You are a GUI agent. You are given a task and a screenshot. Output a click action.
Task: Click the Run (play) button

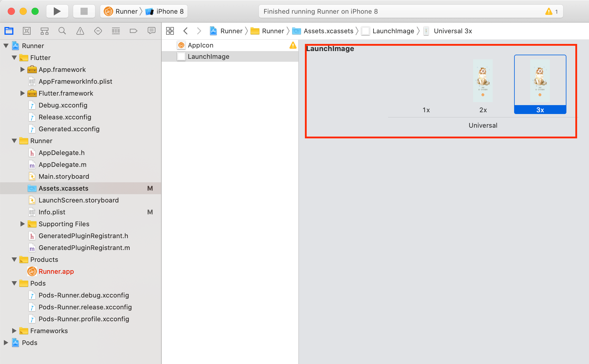(x=57, y=11)
